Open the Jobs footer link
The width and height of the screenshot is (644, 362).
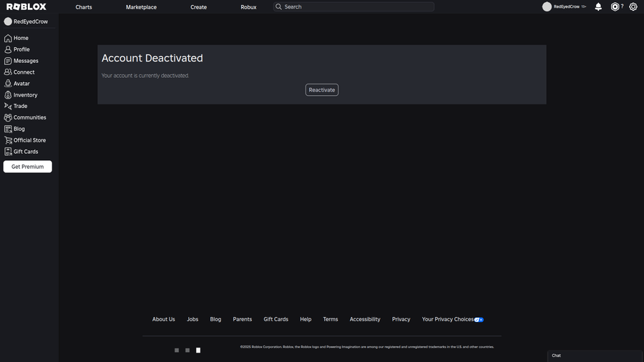192,319
